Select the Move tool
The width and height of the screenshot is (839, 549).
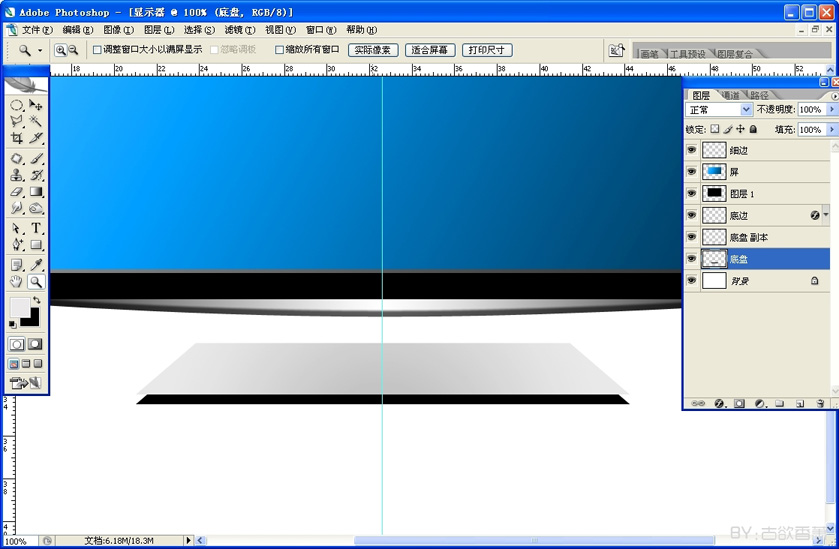(36, 105)
